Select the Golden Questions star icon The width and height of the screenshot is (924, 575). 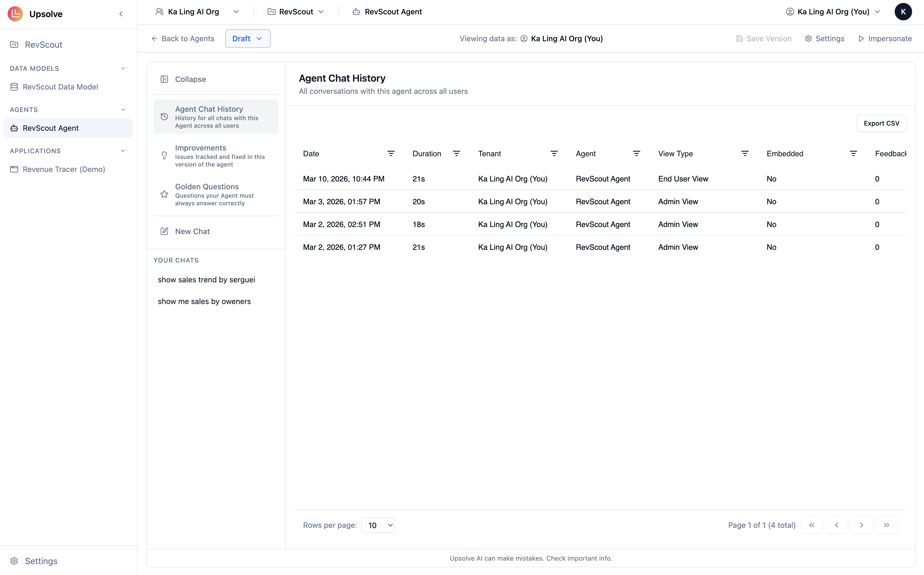tap(164, 194)
